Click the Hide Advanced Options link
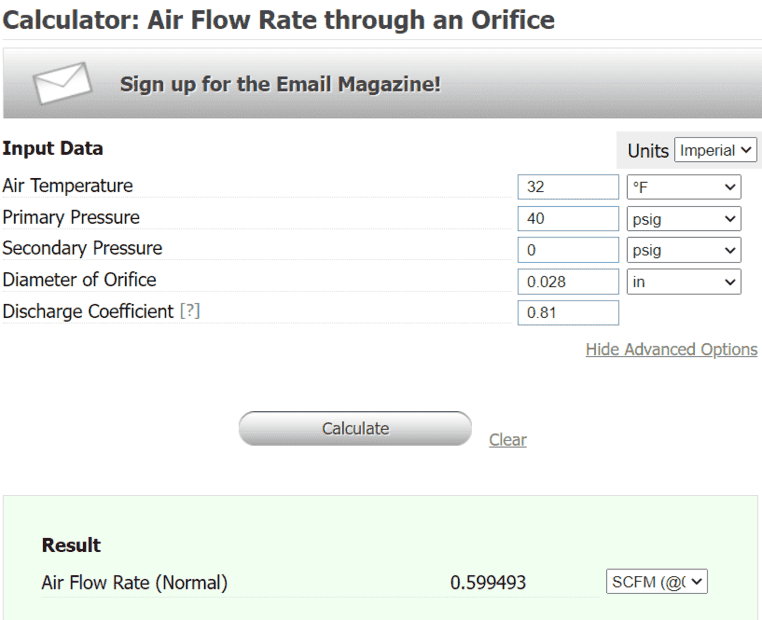This screenshot has width=762, height=620. pos(671,349)
